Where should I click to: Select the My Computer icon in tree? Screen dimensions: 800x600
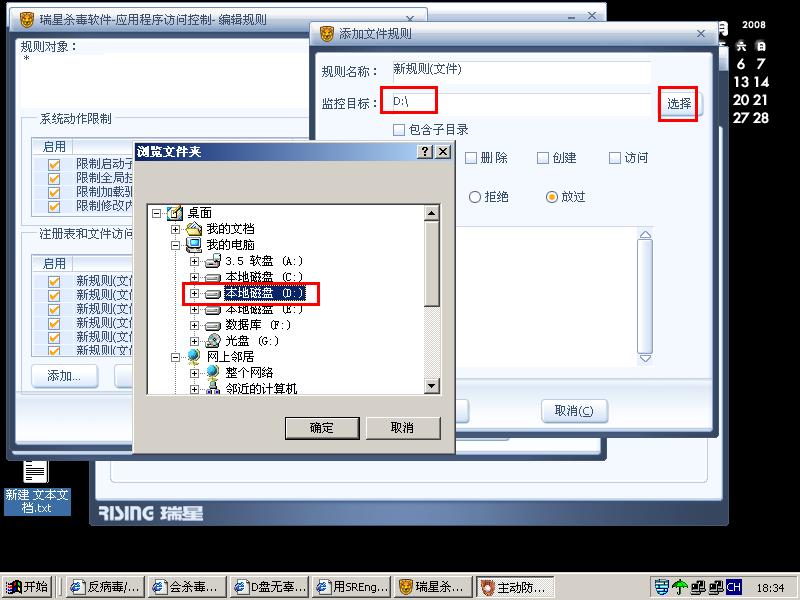194,245
